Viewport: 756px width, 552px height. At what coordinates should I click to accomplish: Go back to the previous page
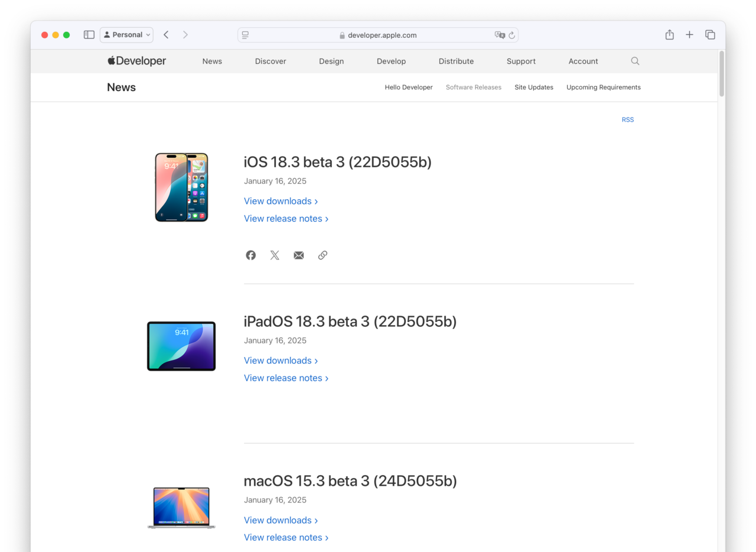click(x=166, y=35)
